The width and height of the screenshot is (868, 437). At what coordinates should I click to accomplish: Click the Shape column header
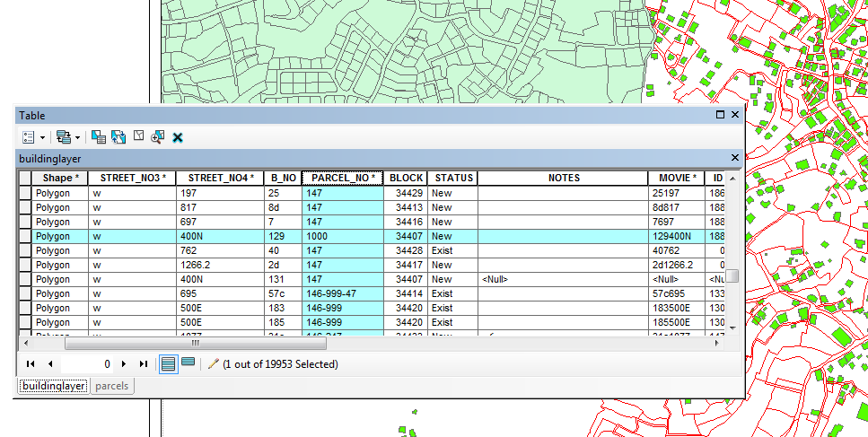point(60,178)
